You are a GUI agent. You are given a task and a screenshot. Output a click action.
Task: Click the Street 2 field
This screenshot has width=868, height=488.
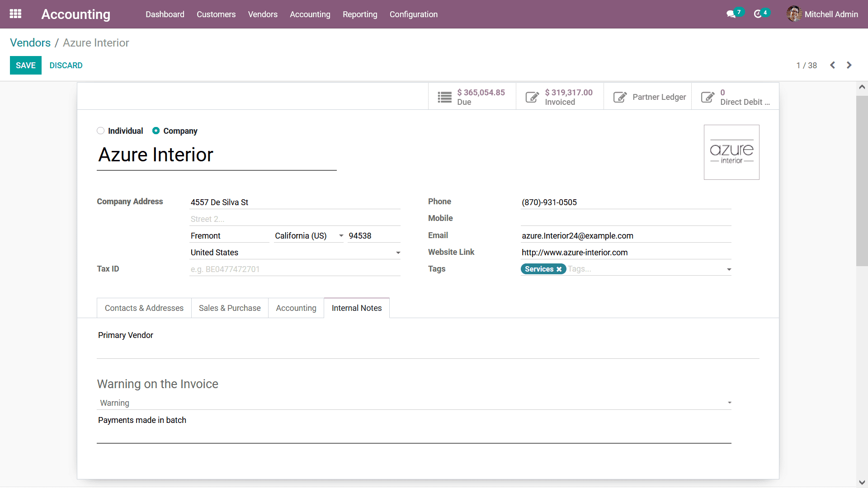tap(295, 219)
